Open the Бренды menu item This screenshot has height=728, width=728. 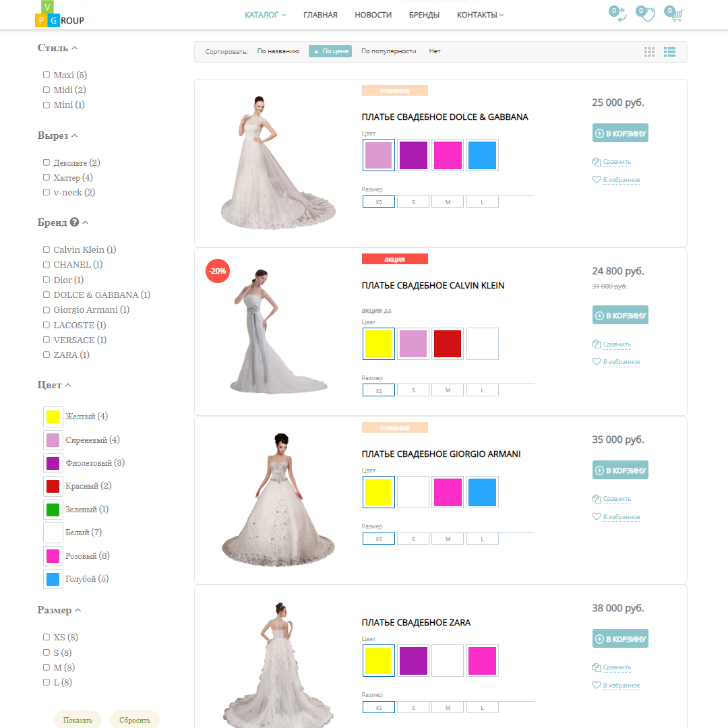point(424,15)
